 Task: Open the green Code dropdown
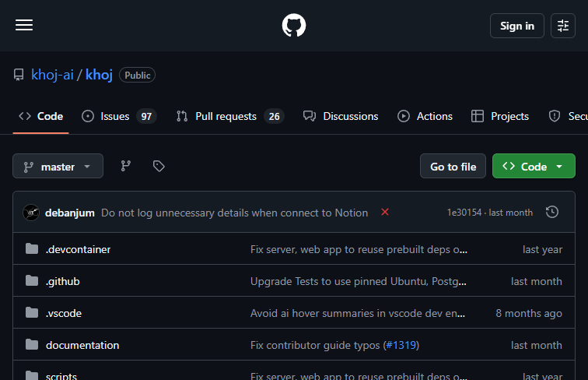(x=534, y=166)
